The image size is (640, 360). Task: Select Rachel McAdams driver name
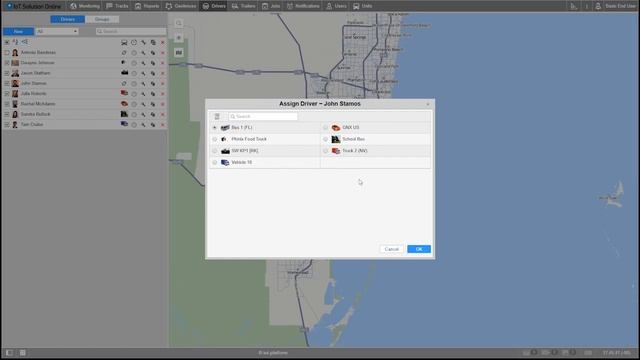[x=38, y=104]
